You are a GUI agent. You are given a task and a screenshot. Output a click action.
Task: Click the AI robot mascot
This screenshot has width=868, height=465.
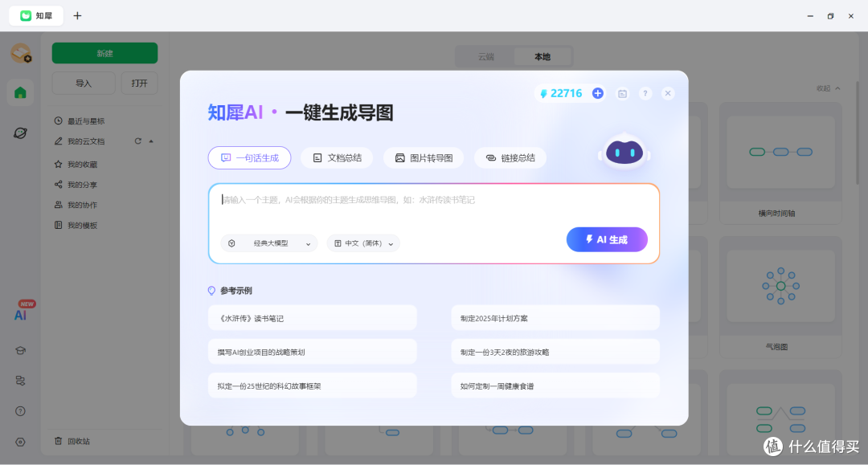click(624, 152)
